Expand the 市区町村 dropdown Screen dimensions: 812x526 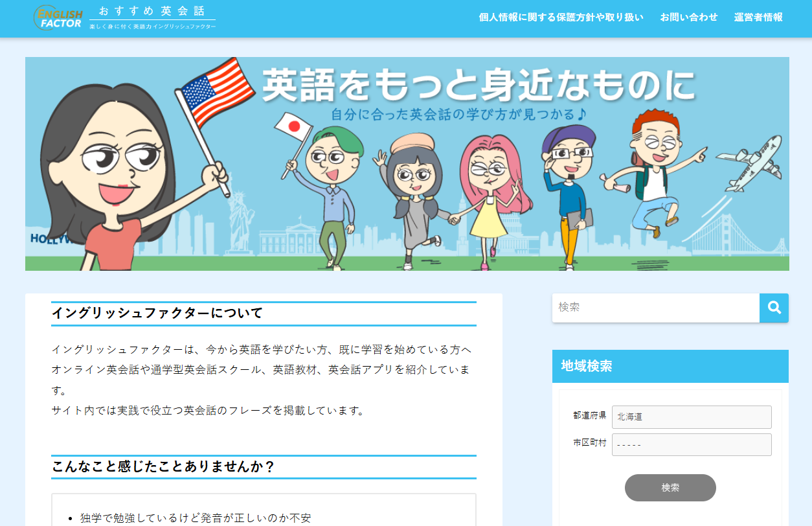(x=692, y=445)
